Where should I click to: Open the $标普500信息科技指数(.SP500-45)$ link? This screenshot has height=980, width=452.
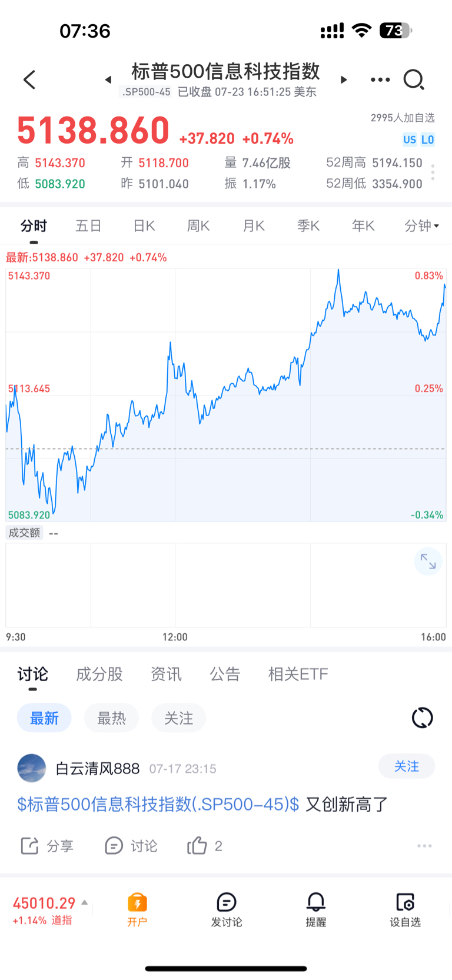(x=158, y=804)
